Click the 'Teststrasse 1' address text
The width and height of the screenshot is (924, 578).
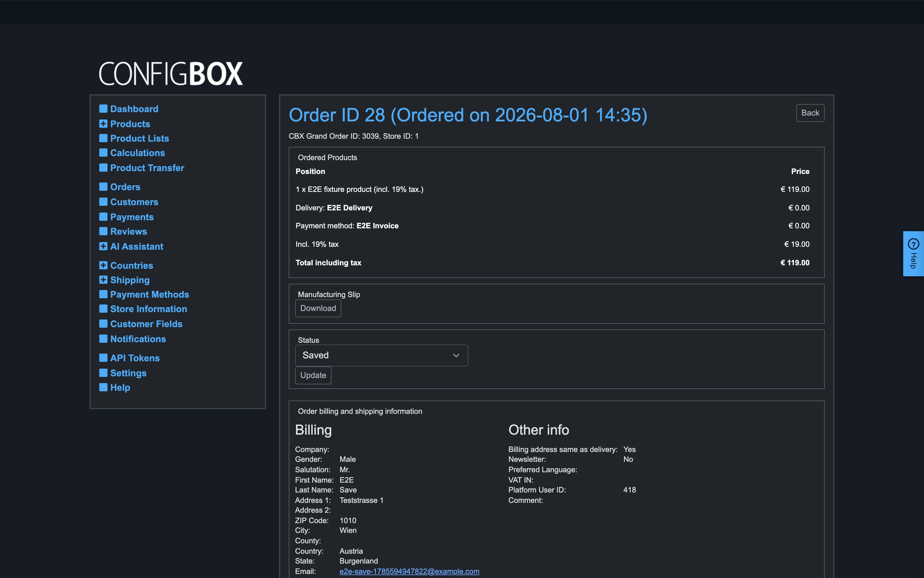361,500
